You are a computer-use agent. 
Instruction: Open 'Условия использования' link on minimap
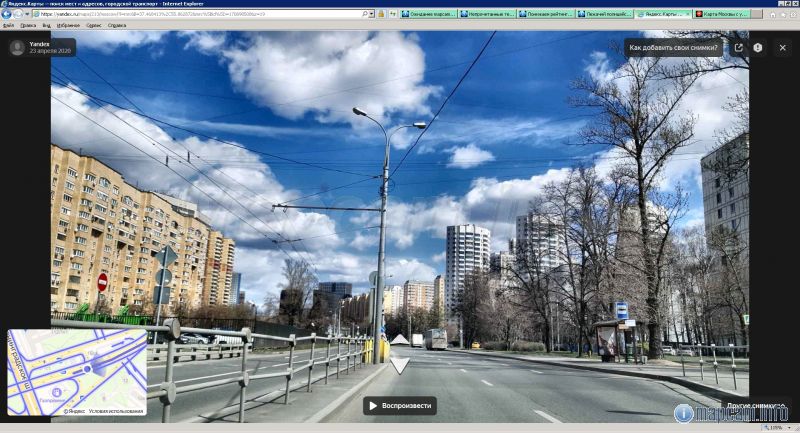tap(116, 411)
